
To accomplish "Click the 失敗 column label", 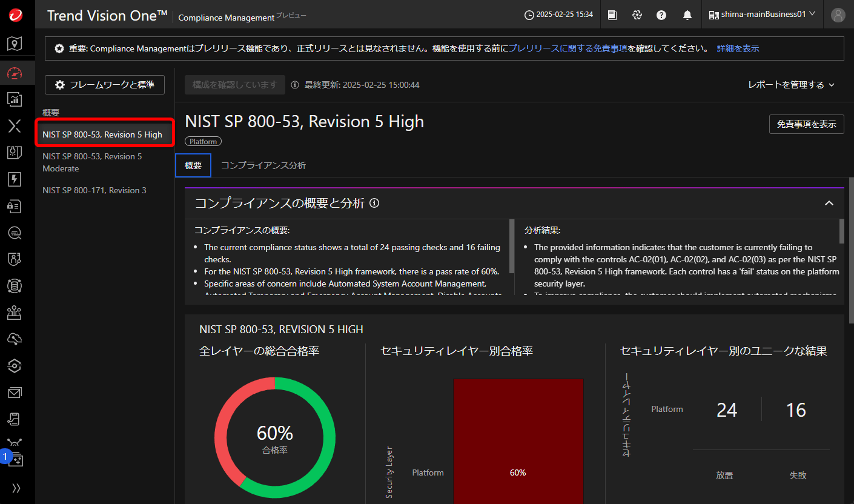I will click(x=798, y=476).
